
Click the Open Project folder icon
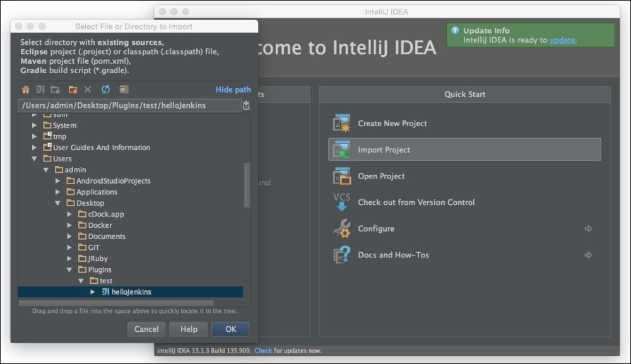pyautogui.click(x=341, y=176)
